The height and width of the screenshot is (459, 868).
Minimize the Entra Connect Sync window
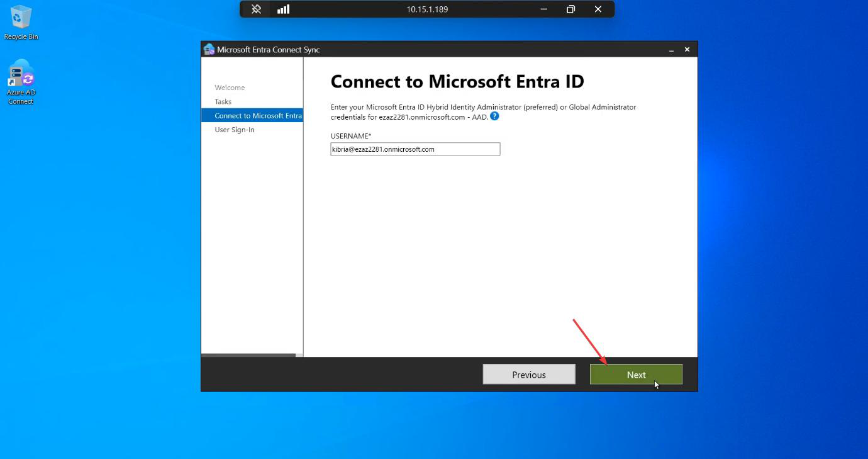[x=671, y=50]
